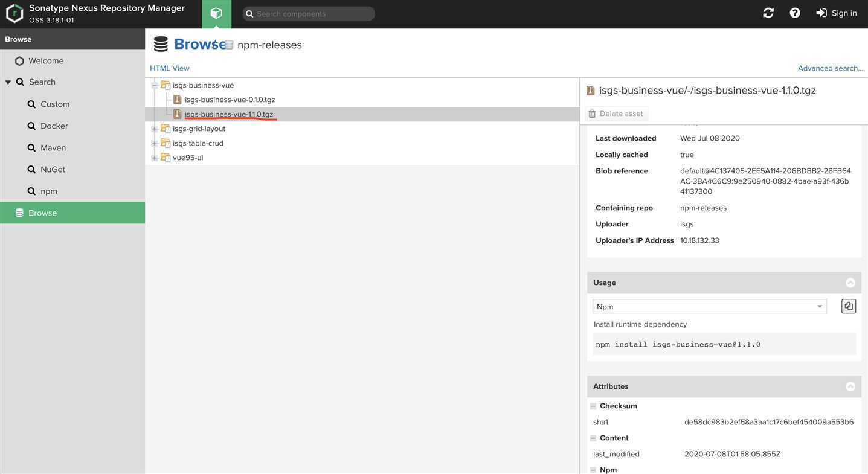Click the Sonatype Nexus logo icon
Viewport: 868px width, 474px height.
14,13
